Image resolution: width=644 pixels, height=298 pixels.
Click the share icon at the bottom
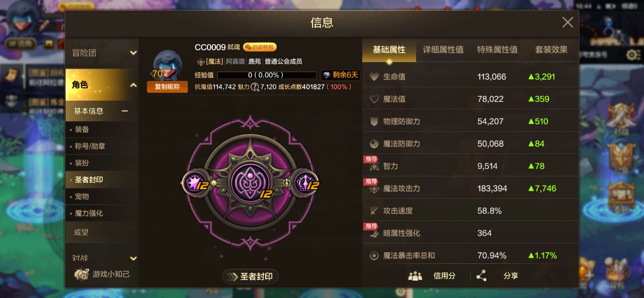click(481, 276)
